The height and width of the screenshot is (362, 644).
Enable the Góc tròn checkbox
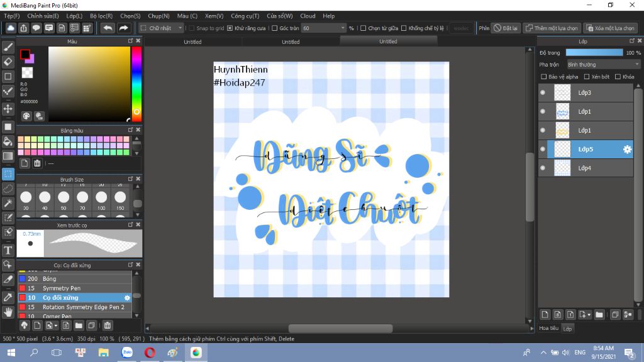point(275,28)
